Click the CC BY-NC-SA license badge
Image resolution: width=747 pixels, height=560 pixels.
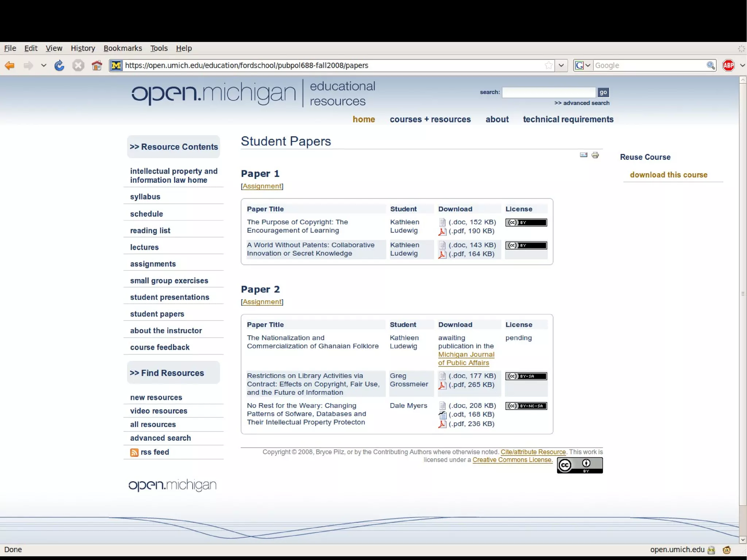point(526,406)
